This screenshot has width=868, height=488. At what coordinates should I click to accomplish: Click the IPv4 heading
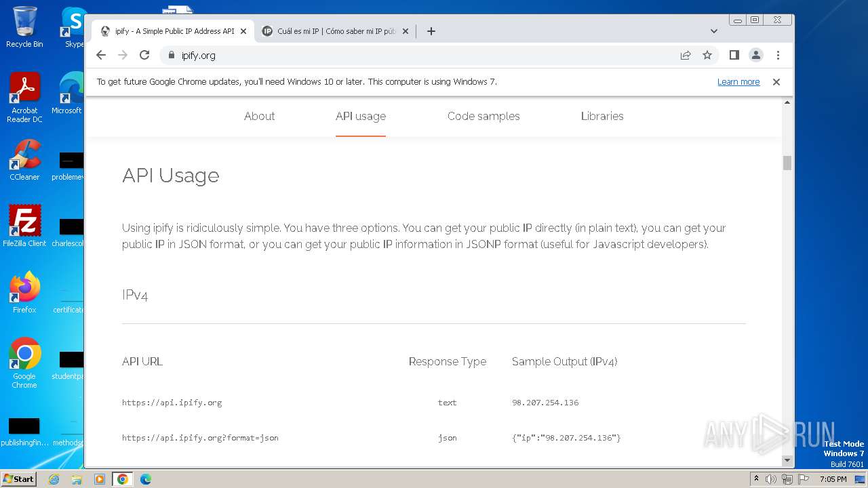(135, 295)
